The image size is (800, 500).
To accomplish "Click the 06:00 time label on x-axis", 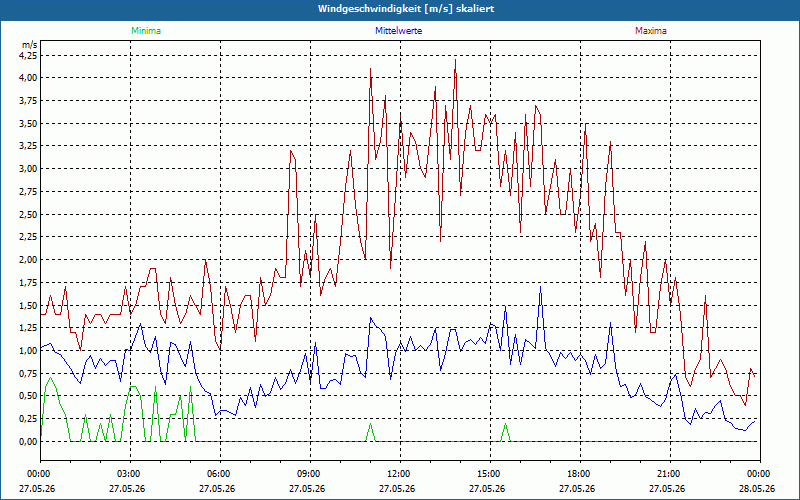I will pos(220,474).
